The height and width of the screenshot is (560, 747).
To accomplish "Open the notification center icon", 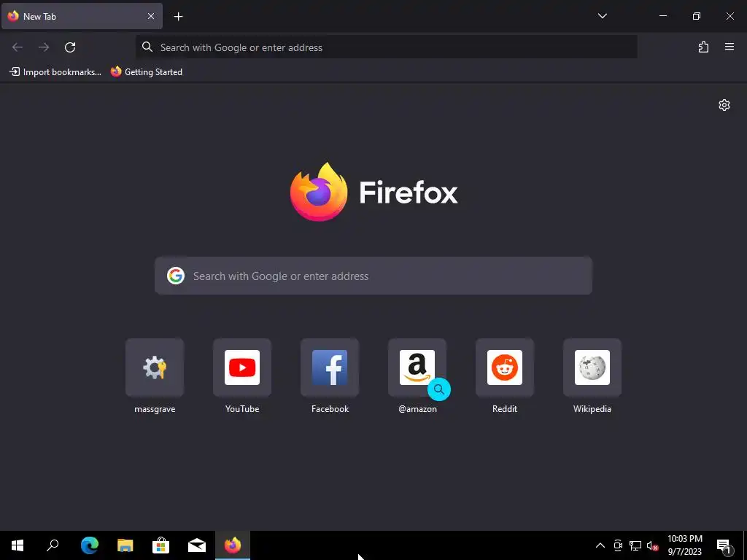I will coord(724,545).
